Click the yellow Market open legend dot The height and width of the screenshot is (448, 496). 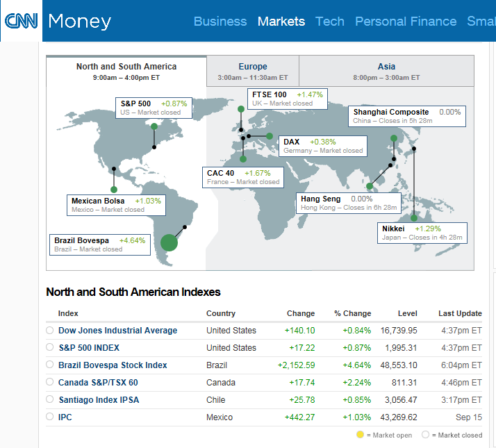point(360,434)
